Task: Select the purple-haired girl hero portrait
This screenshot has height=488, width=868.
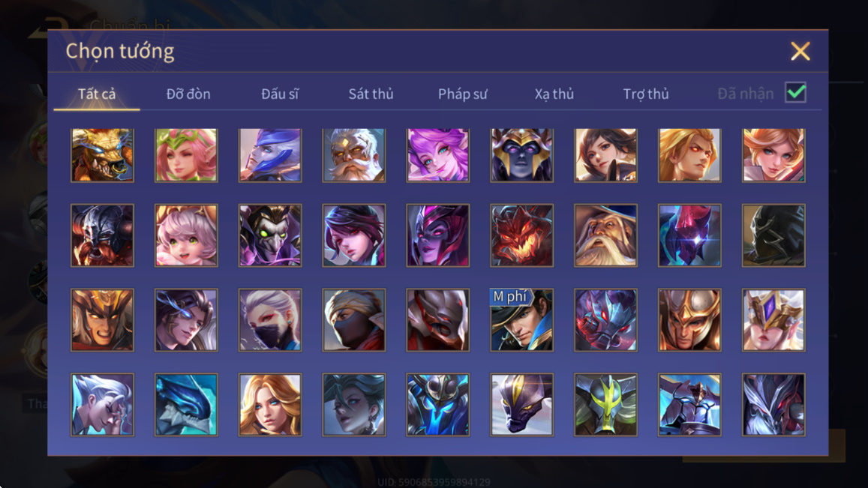Action: point(438,155)
